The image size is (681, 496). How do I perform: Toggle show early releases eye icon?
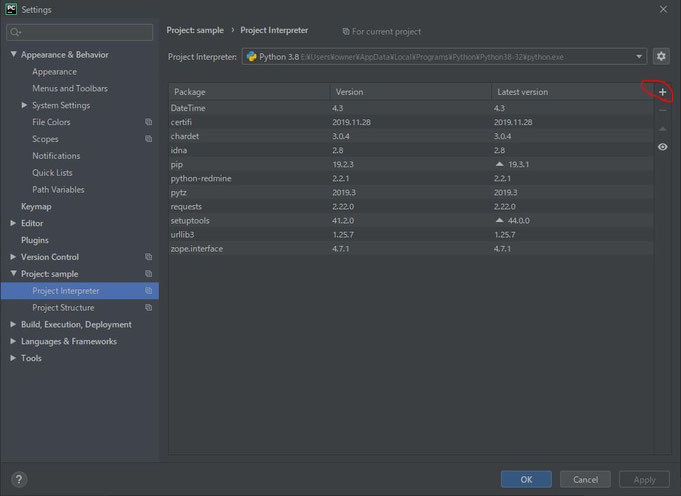[x=662, y=147]
